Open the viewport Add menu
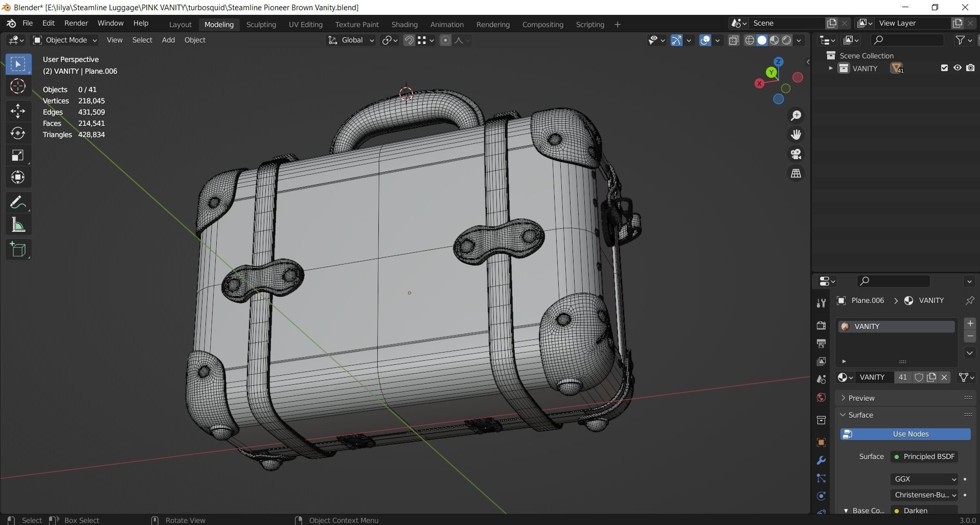Screen dimensions: 980x525 tap(168, 40)
